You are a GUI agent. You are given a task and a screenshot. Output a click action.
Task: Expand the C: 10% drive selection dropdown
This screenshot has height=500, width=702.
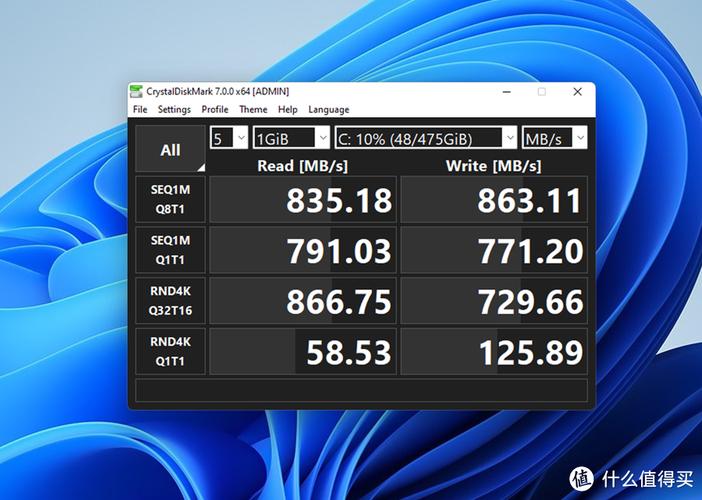(426, 137)
